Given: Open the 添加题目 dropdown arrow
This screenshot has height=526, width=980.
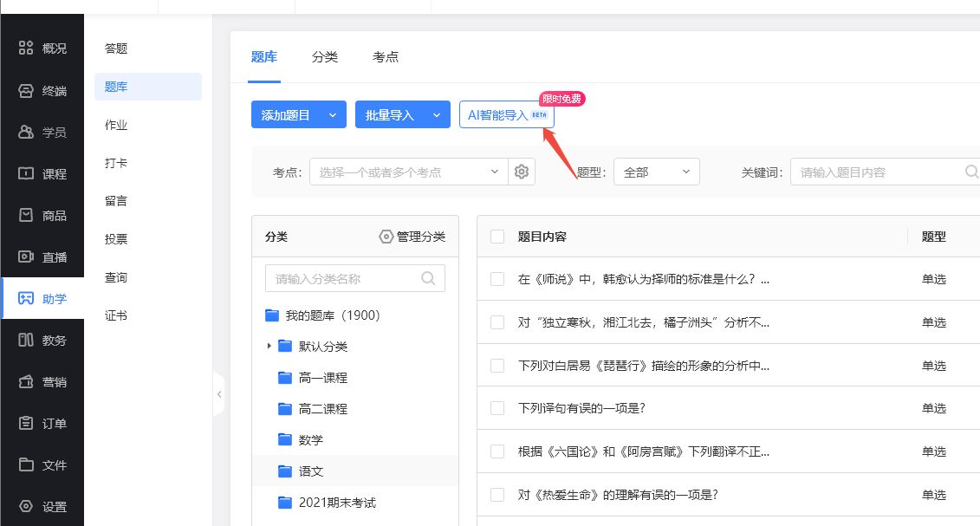Looking at the screenshot, I should [x=333, y=115].
